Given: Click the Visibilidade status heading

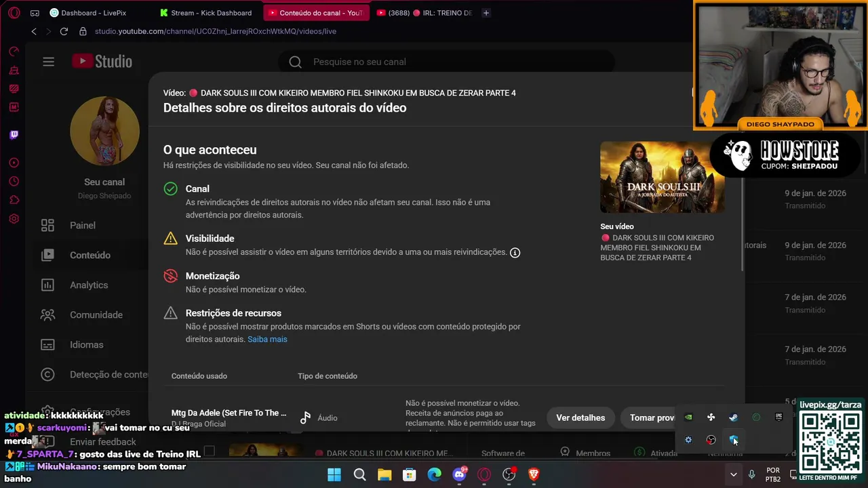Looking at the screenshot, I should [x=210, y=239].
